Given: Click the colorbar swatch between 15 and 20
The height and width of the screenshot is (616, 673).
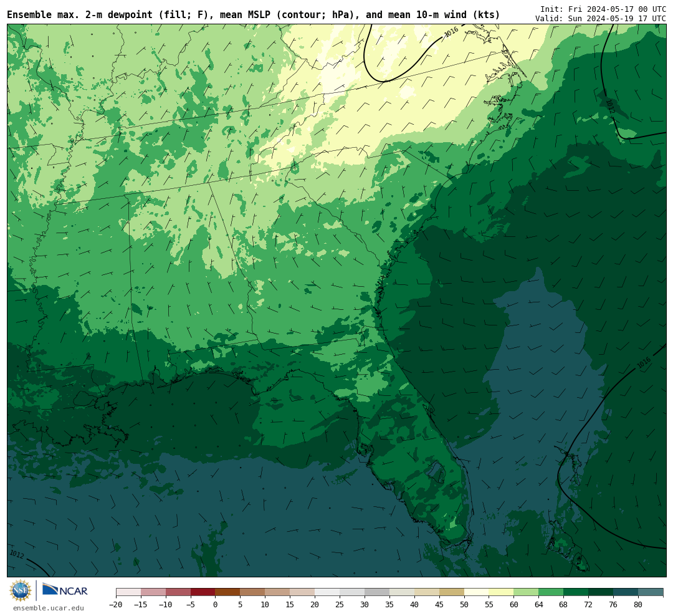Looking at the screenshot, I should click(303, 592).
